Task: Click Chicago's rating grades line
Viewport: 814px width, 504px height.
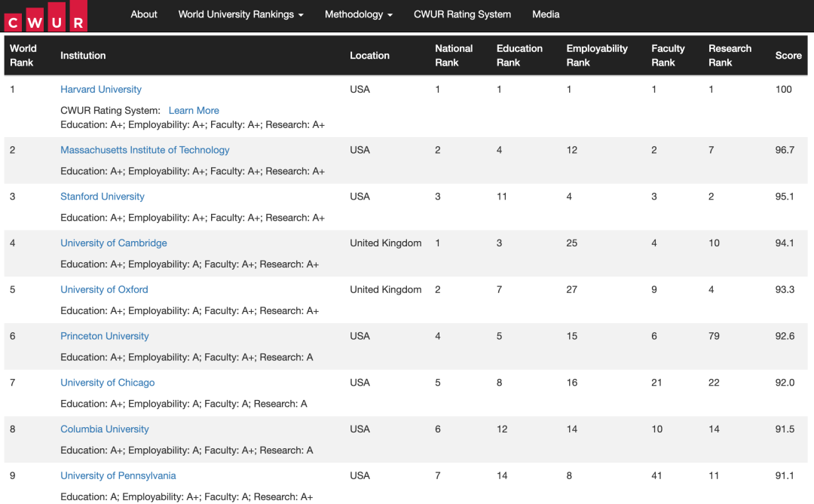Action: point(184,404)
